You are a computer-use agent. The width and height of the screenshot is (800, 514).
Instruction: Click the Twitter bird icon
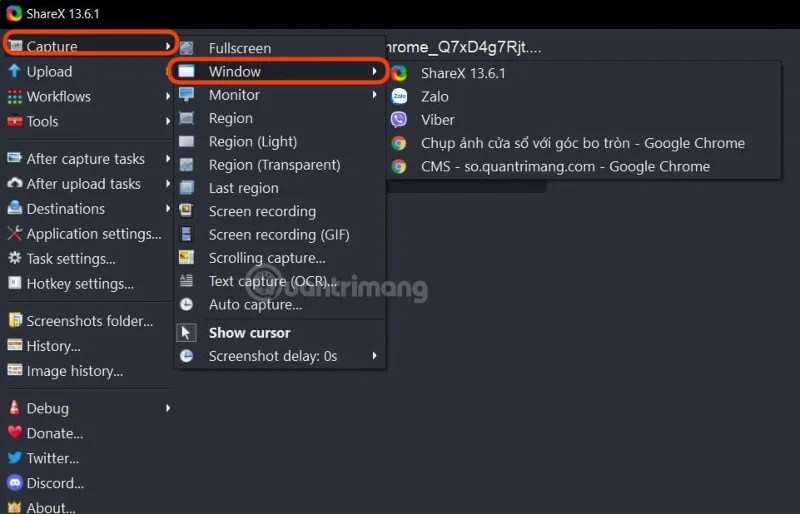coord(14,457)
